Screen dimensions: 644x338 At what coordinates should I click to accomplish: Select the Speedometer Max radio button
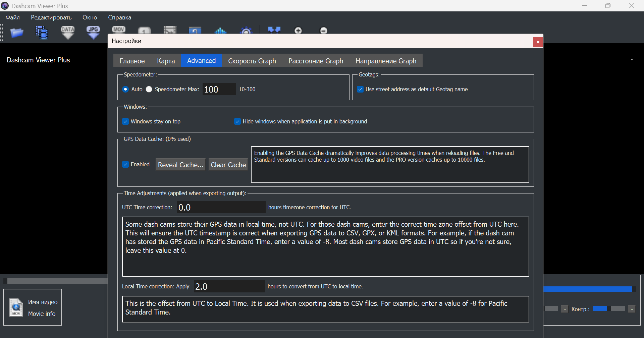click(x=149, y=89)
